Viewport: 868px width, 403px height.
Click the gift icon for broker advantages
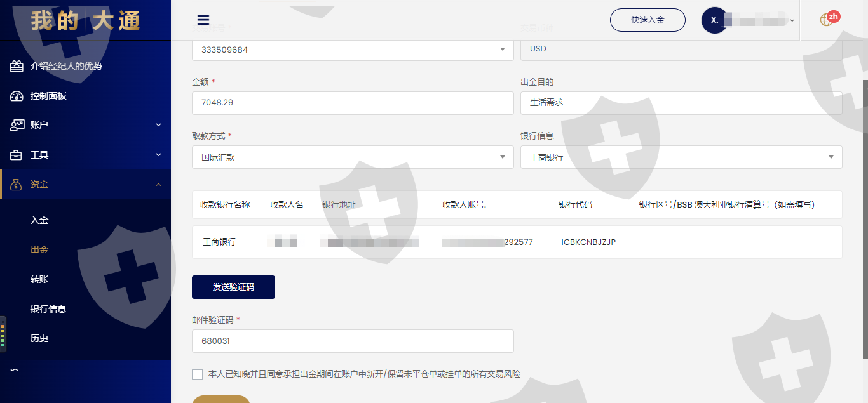click(x=17, y=66)
